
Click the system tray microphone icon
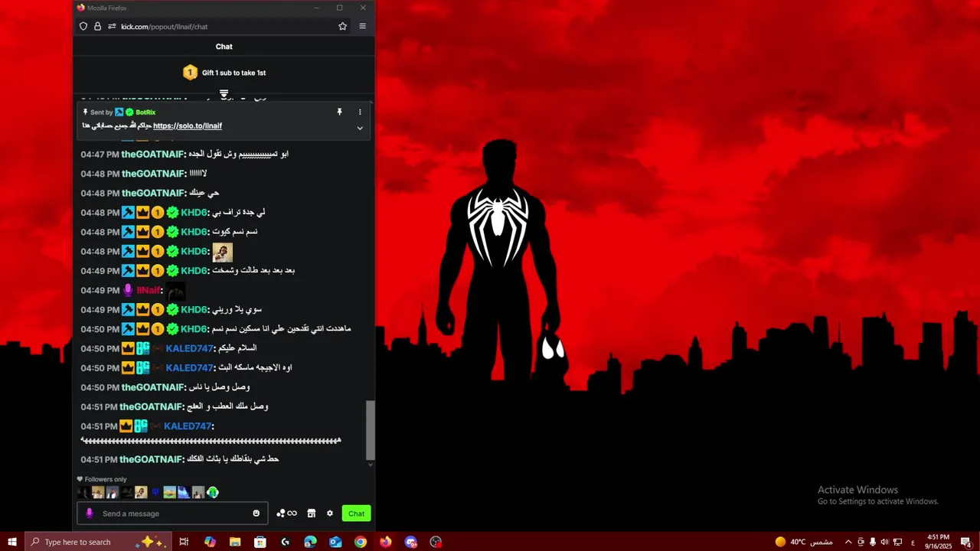pos(872,542)
